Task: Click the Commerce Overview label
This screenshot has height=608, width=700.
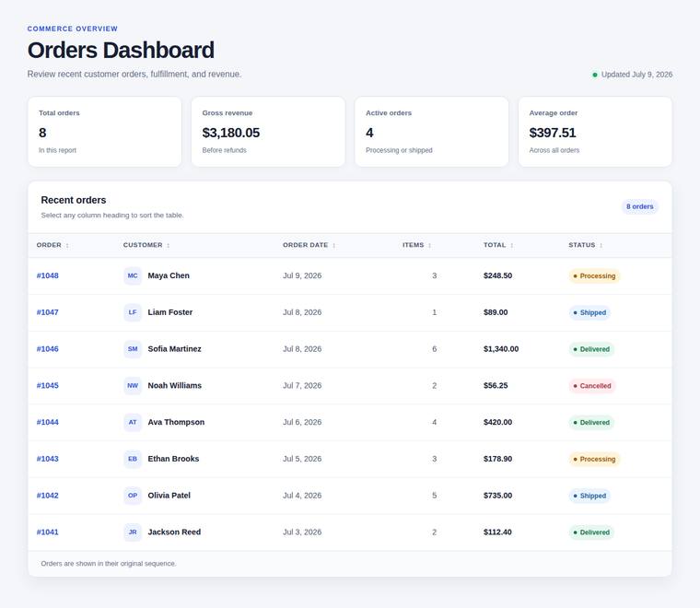Action: (x=73, y=29)
